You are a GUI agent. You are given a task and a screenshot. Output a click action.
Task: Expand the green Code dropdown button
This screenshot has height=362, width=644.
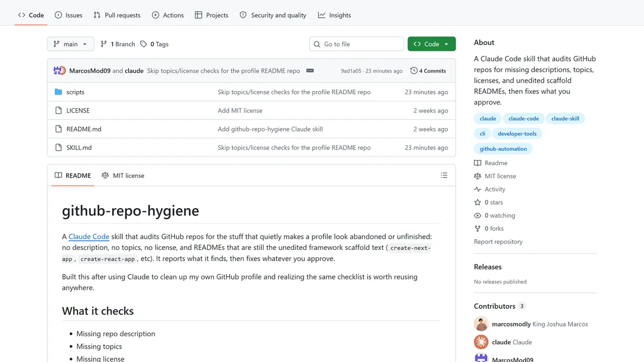click(431, 44)
